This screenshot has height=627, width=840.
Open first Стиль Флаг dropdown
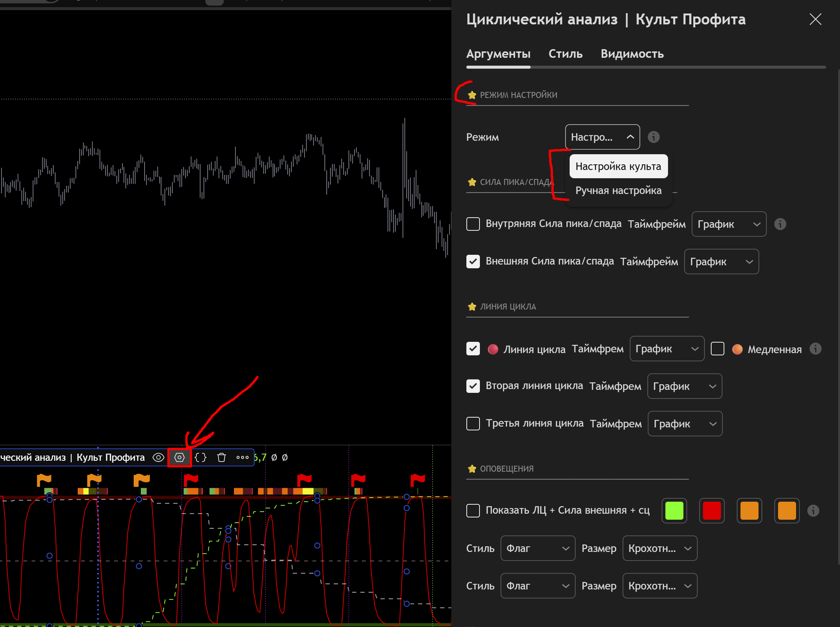click(538, 548)
